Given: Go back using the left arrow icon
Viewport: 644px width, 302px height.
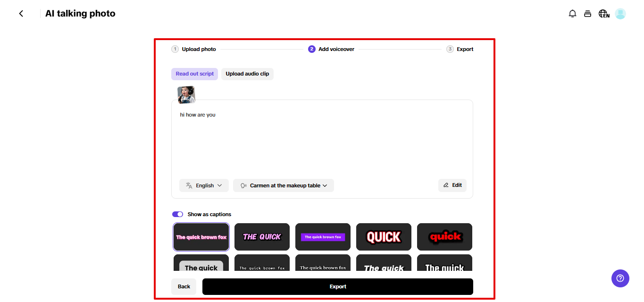Looking at the screenshot, I should coord(21,14).
